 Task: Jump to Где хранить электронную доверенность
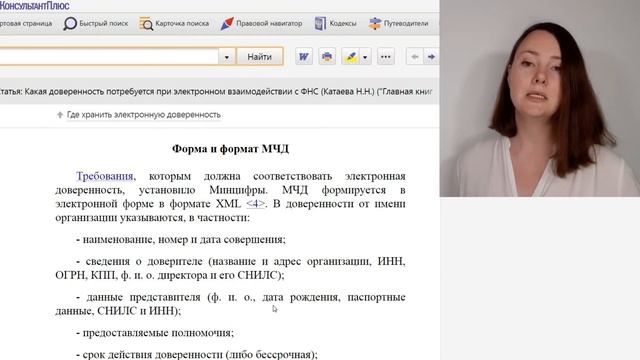pos(144,115)
